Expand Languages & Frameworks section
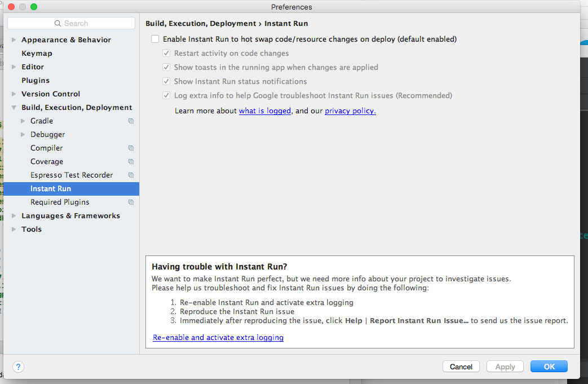Screen dimensions: 588x384 [x=14, y=215]
